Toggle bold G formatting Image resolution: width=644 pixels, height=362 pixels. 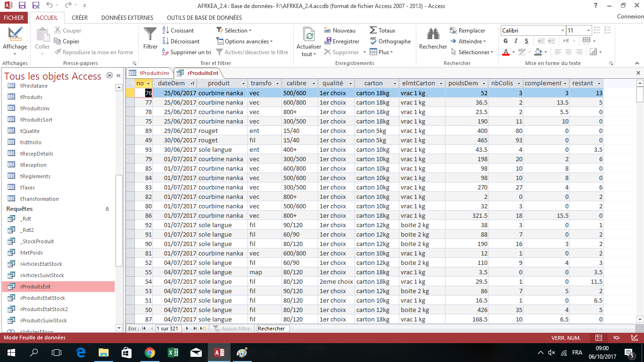point(505,41)
